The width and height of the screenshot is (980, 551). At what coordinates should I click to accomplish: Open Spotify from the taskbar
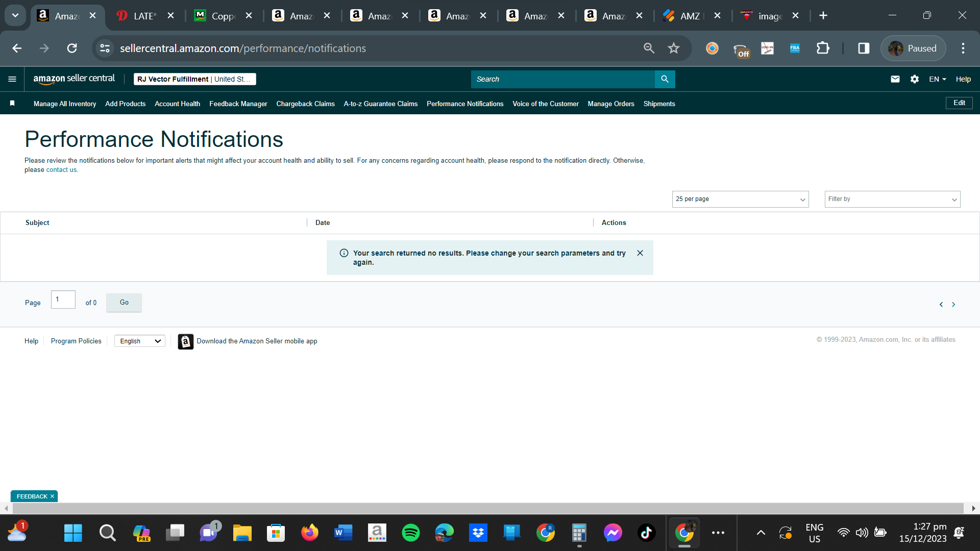[x=411, y=533]
